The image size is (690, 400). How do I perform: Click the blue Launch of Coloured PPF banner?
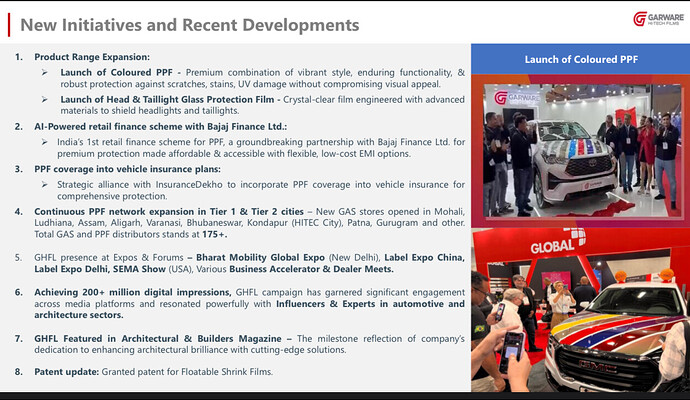(581, 60)
